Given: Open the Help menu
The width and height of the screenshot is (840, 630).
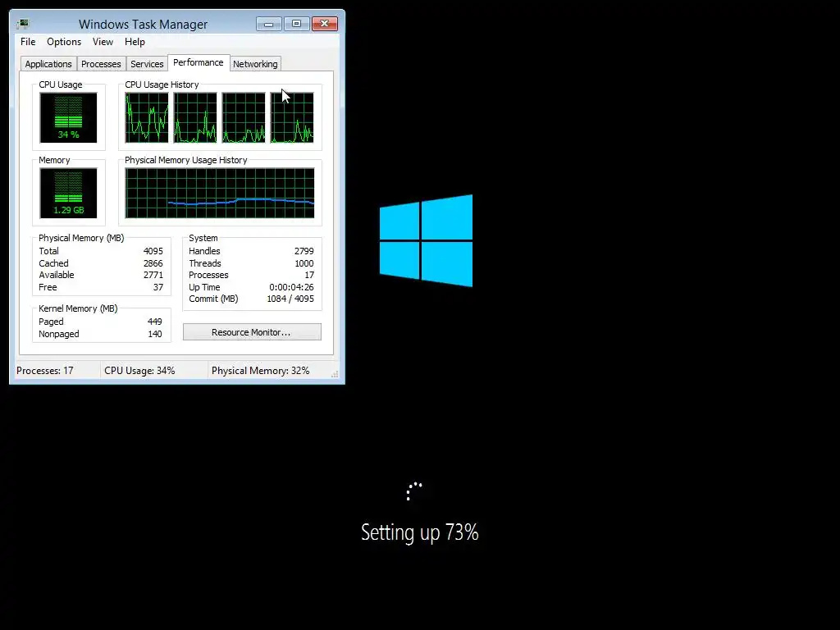Looking at the screenshot, I should [135, 42].
